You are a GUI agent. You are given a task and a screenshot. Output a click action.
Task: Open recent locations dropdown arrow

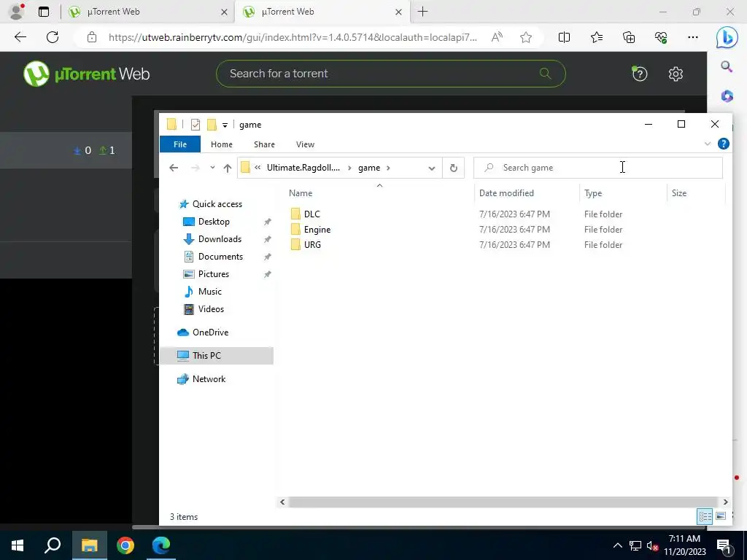[212, 168]
